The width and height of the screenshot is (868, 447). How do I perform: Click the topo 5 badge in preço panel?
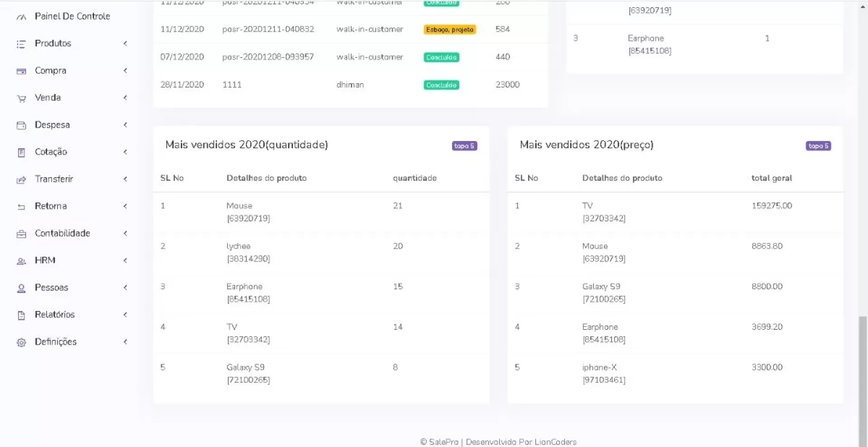pos(818,146)
